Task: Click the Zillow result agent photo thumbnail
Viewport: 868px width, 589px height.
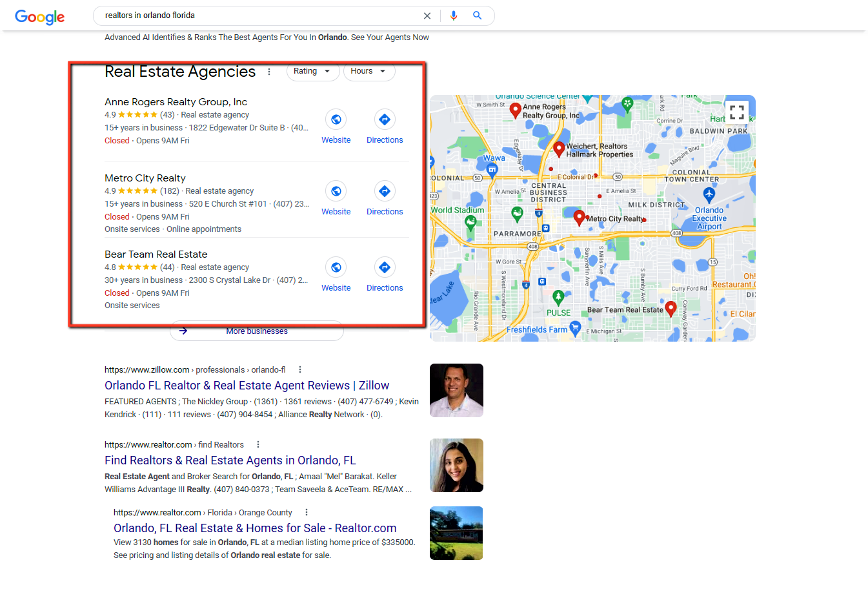Action: (x=456, y=390)
